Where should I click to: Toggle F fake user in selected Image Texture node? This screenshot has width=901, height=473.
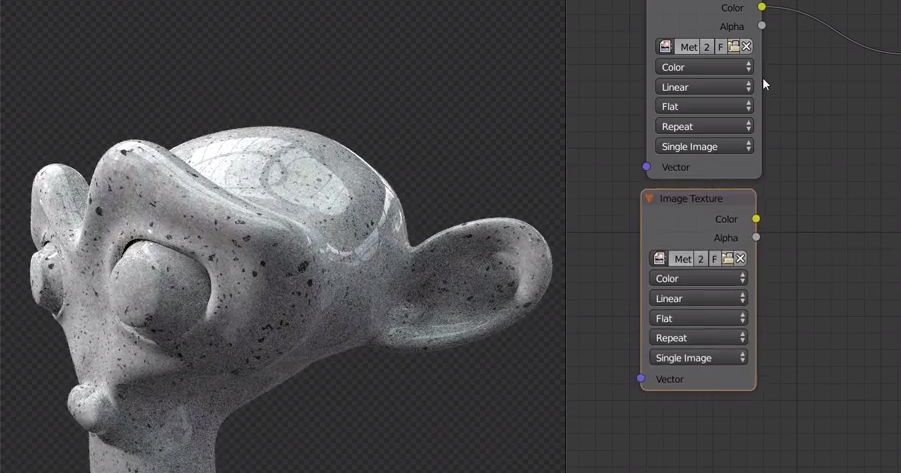tap(714, 259)
